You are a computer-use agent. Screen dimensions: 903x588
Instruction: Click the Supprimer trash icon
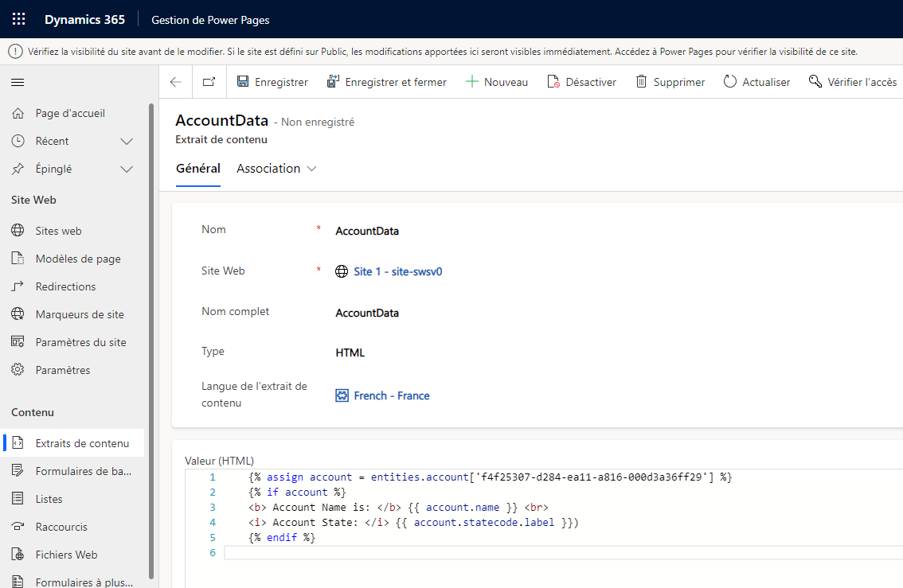(x=642, y=82)
